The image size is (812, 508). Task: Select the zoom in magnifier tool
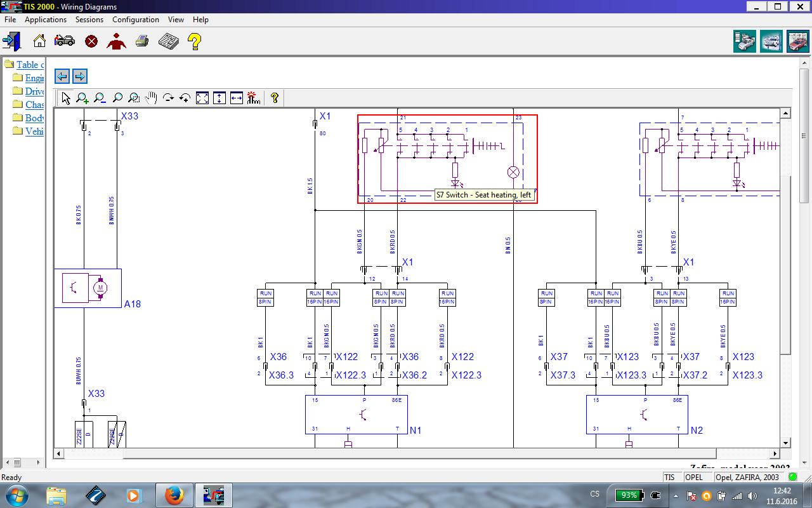(82, 98)
